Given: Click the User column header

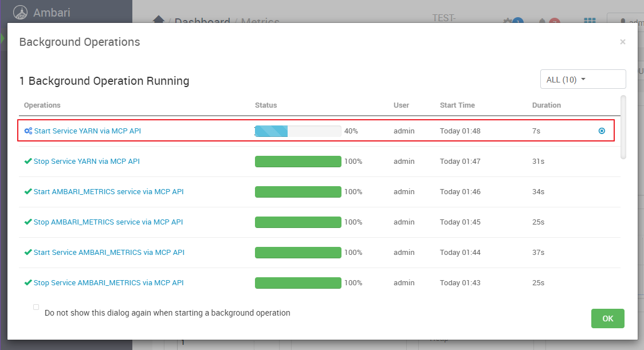Looking at the screenshot, I should [x=401, y=105].
